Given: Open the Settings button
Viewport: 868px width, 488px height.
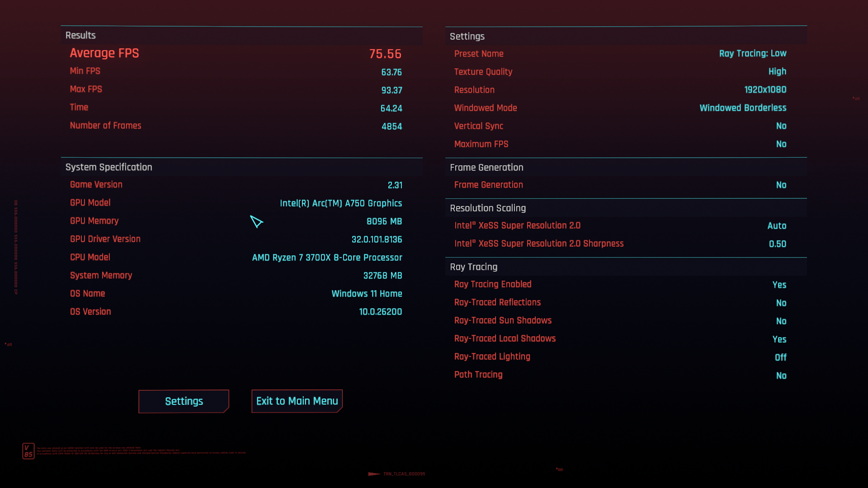Looking at the screenshot, I should tap(184, 401).
